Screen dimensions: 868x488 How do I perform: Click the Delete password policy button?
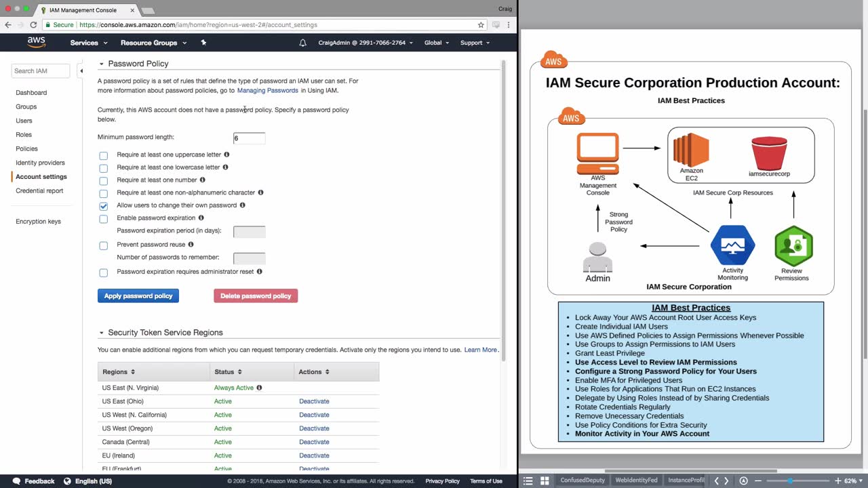[x=256, y=296]
